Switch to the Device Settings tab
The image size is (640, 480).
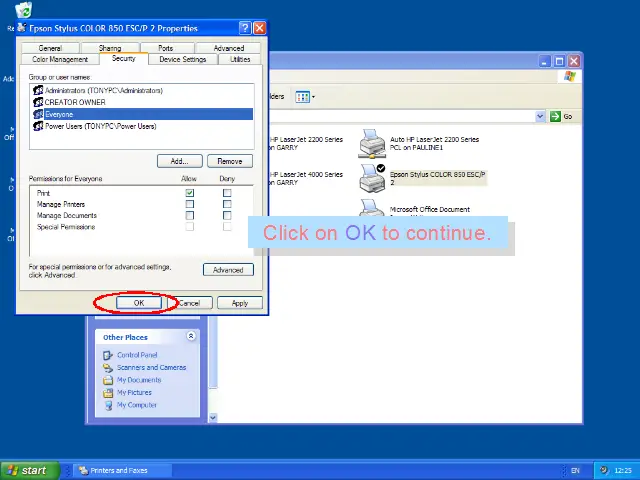pos(183,59)
